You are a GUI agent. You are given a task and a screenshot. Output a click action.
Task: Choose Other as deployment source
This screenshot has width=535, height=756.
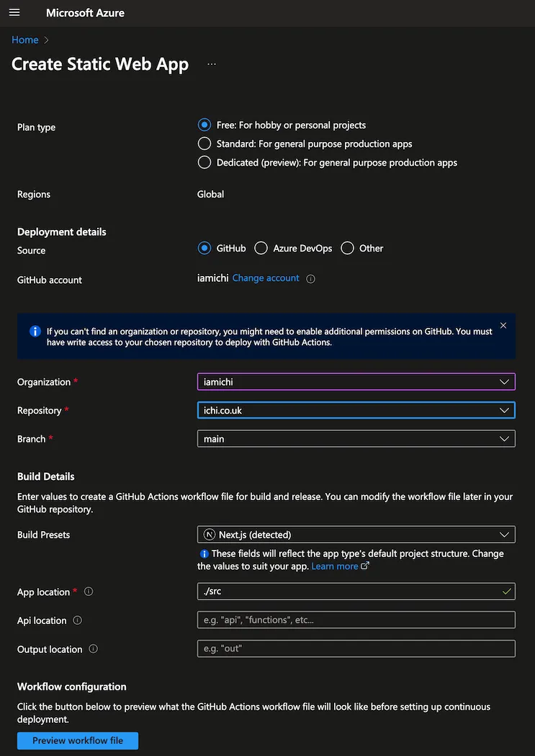click(x=347, y=249)
